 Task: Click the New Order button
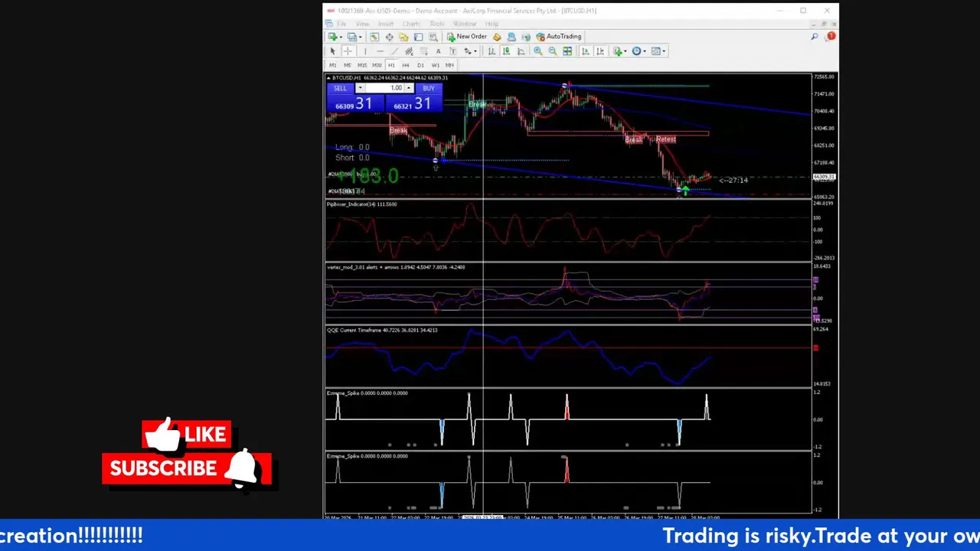[x=467, y=37]
